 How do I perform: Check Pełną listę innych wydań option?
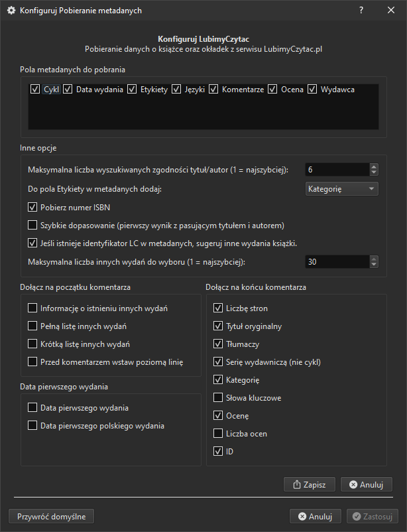[33, 326]
